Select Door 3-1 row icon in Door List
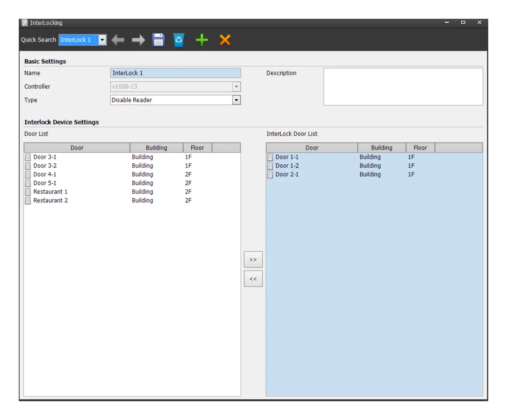The height and width of the screenshot is (420, 507). (28, 157)
